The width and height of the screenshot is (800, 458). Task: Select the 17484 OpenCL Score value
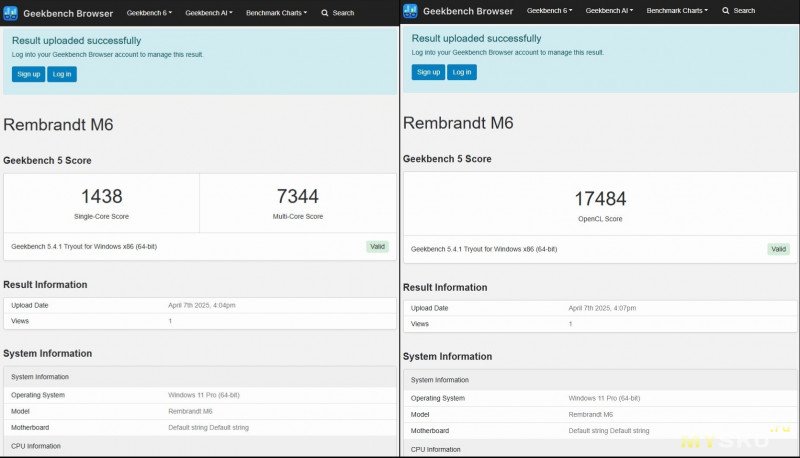click(600, 199)
